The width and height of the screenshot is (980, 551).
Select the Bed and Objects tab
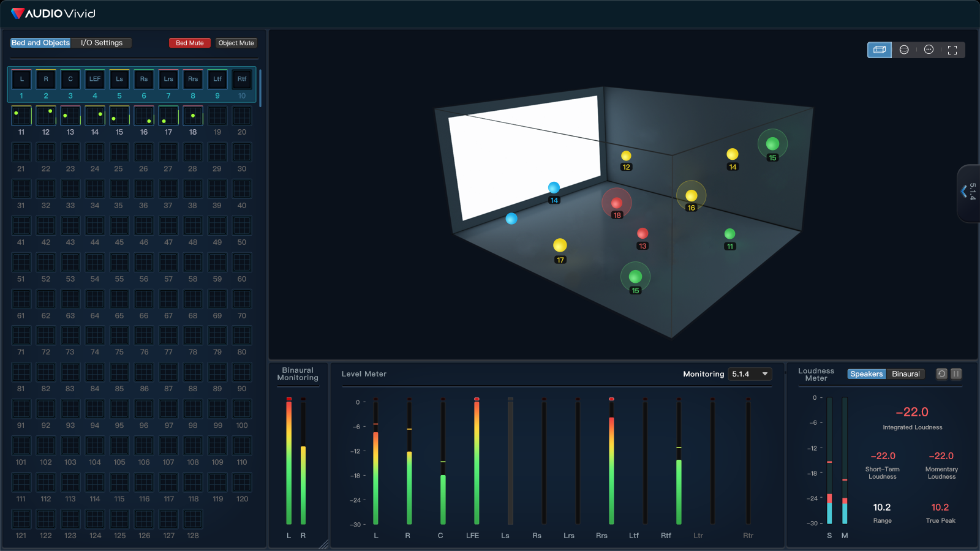point(40,43)
